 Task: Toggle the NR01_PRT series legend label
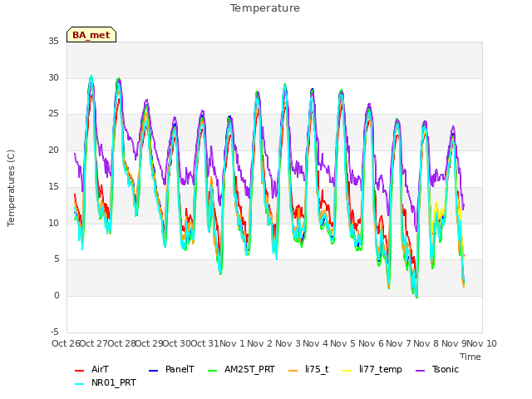click(x=114, y=382)
